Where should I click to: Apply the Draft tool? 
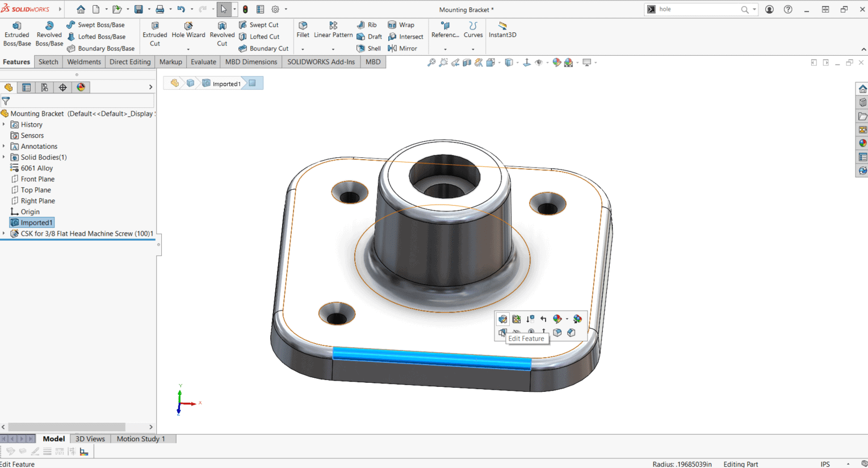[369, 37]
